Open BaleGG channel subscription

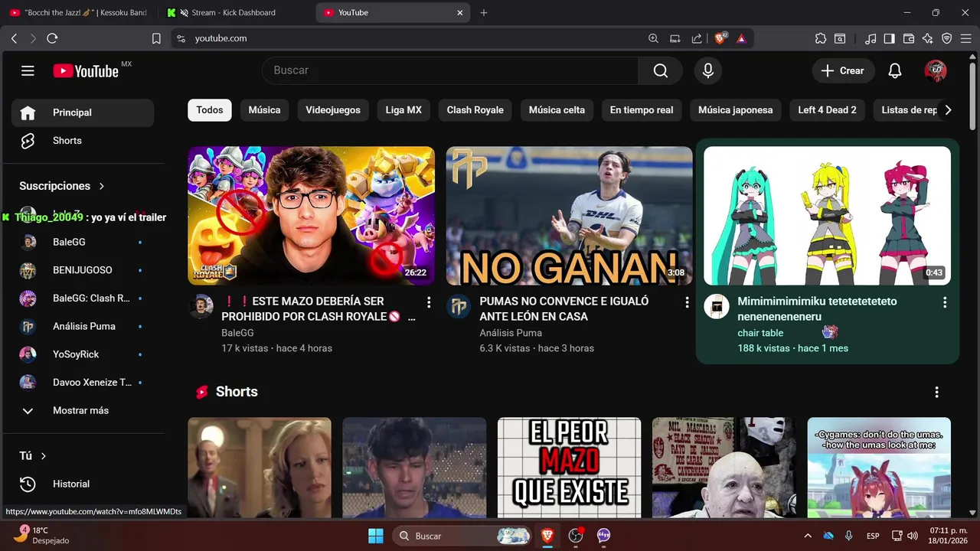click(x=83, y=242)
